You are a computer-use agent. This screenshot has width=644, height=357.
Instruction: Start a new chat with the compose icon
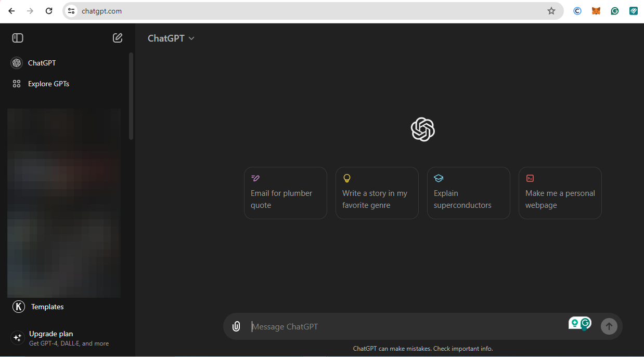point(118,38)
